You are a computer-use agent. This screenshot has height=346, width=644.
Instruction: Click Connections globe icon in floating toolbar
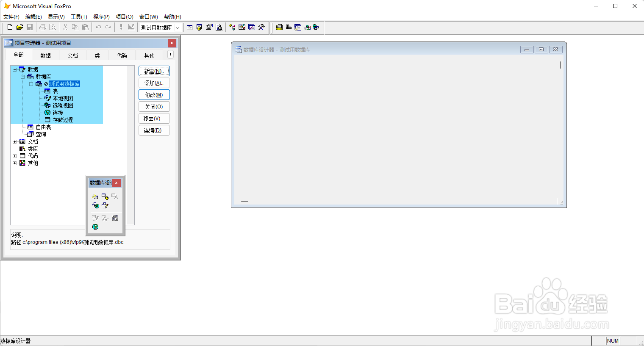click(x=95, y=227)
